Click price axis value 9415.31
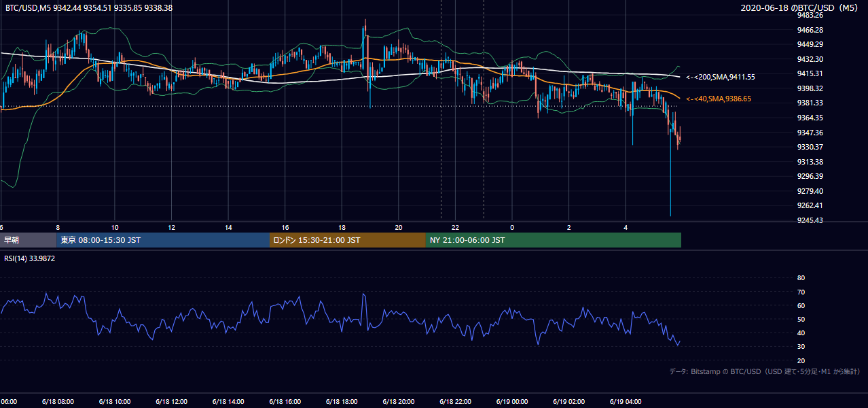This screenshot has width=868, height=408. (810, 73)
